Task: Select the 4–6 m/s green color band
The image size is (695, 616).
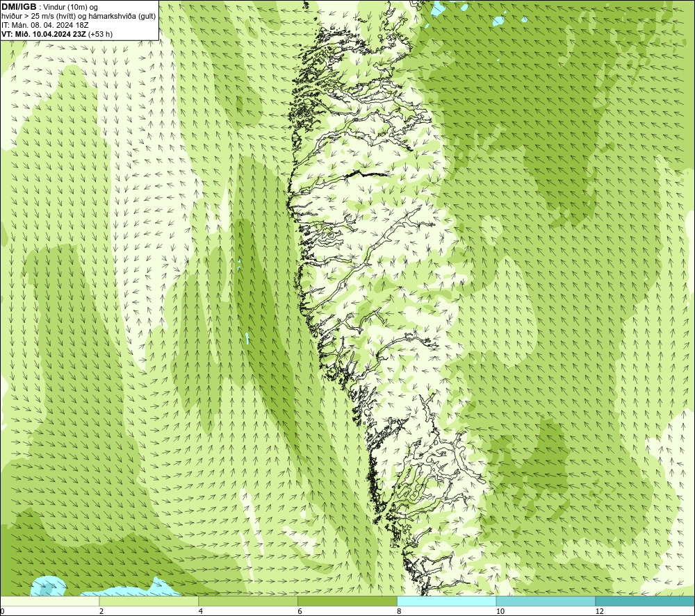Action: [x=248, y=601]
